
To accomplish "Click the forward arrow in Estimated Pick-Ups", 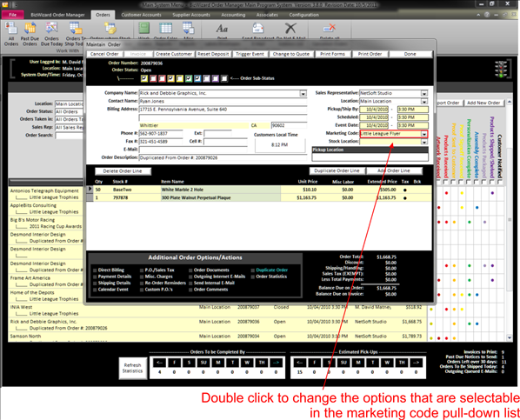I will pyautogui.click(x=417, y=363).
